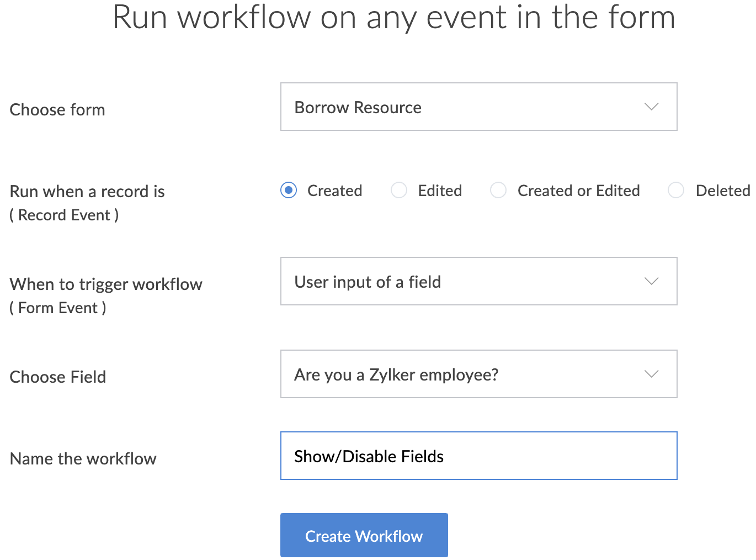
Task: Open the Borrow Resource form dropdown
Action: (x=478, y=107)
